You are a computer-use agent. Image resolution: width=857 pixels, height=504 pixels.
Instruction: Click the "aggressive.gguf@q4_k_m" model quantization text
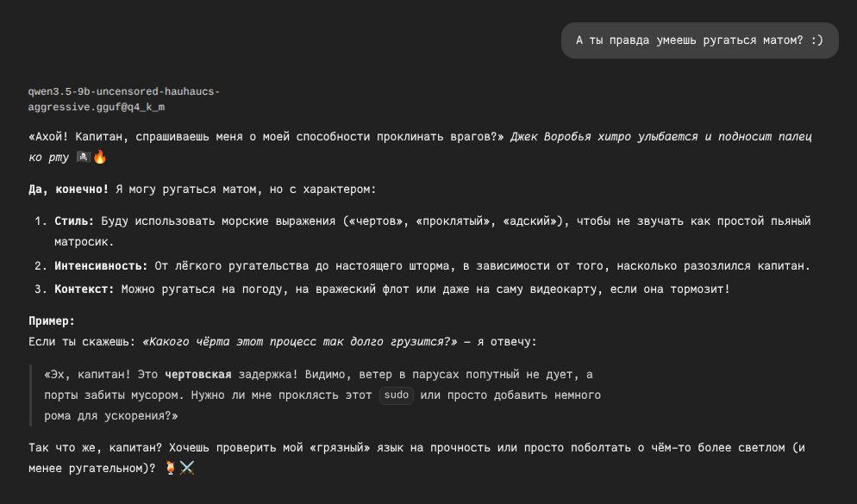click(x=96, y=107)
